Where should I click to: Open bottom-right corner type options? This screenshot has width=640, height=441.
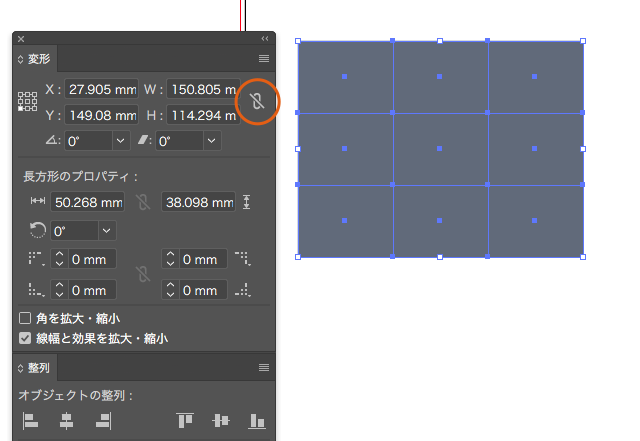coord(243,290)
